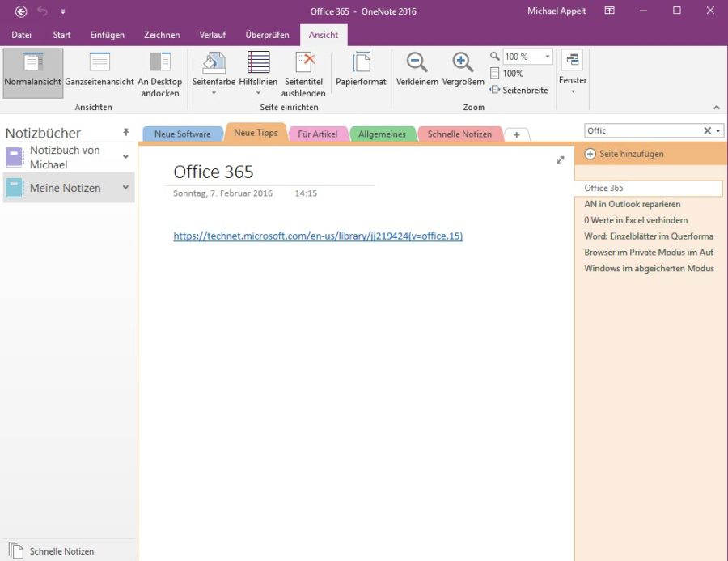The image size is (728, 561).
Task: Expand Notizbuch von Michael chevron
Action: [125, 156]
